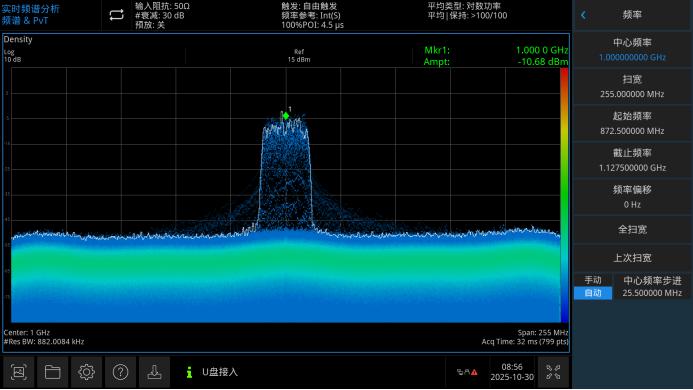This screenshot has height=390, width=693.
Task: Open real-time spectrum analysis mode selector
Action: [30, 15]
